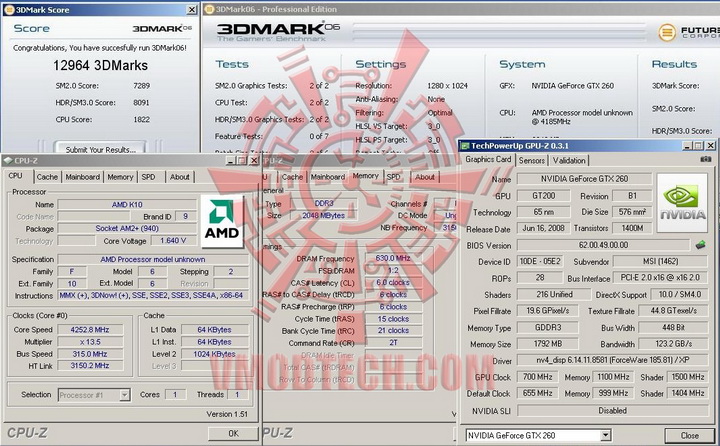720x446 pixels.
Task: Click the Shader clock value 1500 MHz
Action: (687, 377)
